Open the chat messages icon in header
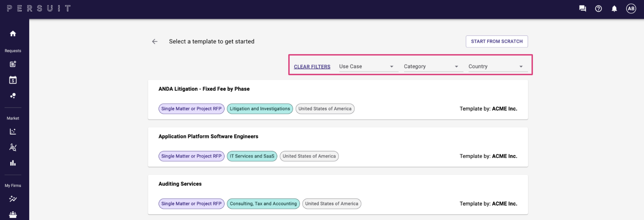 tap(582, 9)
